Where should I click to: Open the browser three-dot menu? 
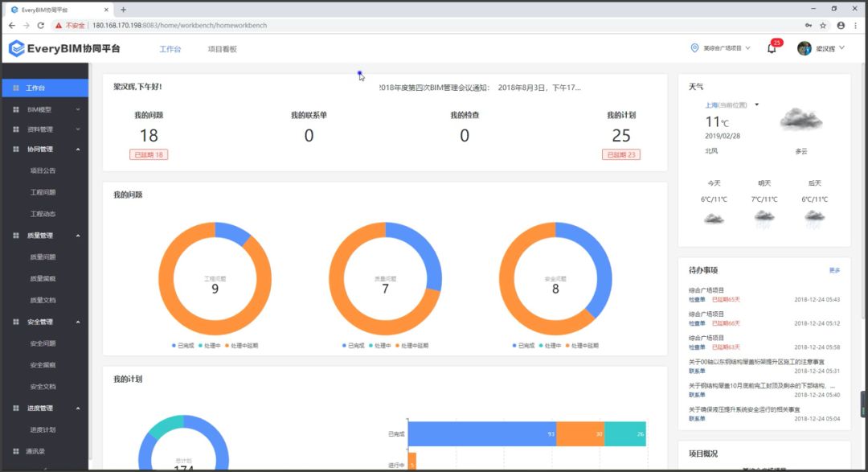(x=856, y=26)
